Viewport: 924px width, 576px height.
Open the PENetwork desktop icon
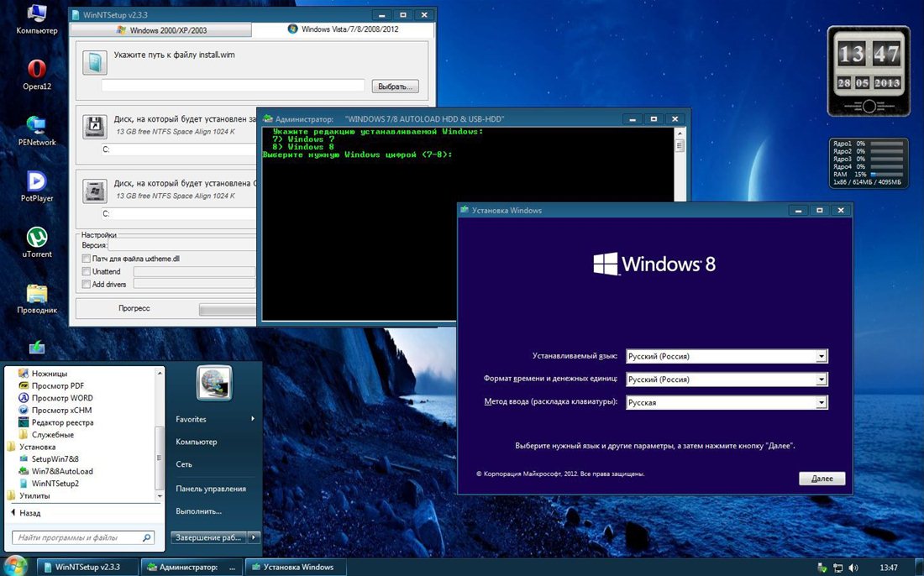[36, 131]
